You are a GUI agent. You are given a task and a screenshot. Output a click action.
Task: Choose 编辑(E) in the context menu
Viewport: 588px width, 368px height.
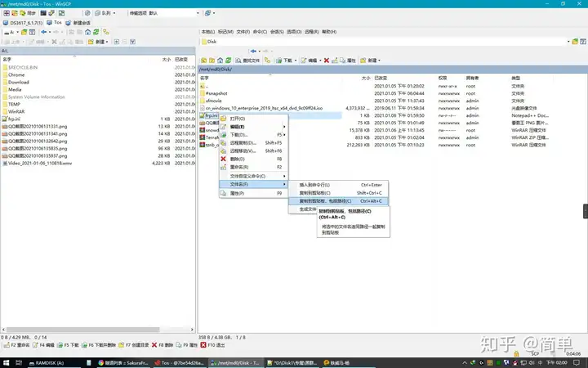pos(253,127)
